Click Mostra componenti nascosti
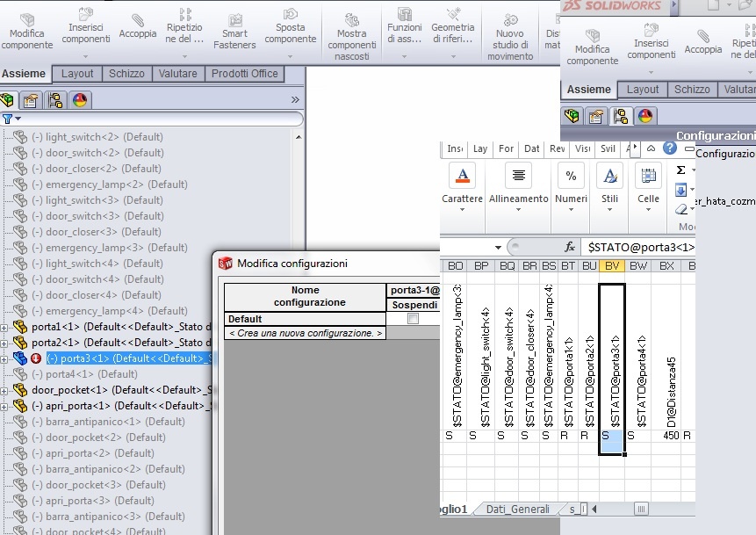Viewport: 756px width, 535px height. point(352,37)
